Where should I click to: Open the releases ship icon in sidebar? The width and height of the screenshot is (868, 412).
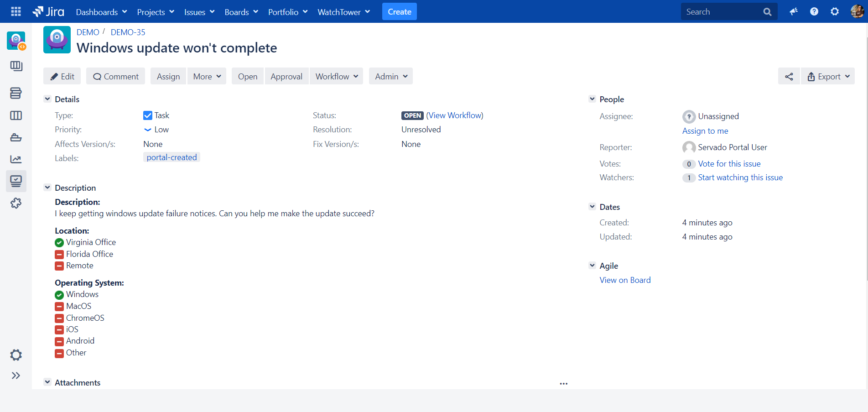click(x=16, y=137)
